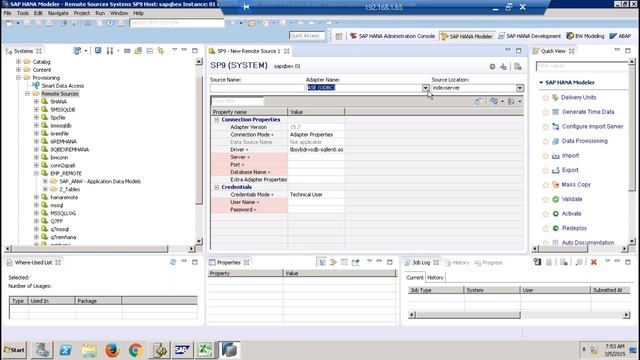Select the Z_Tables folder
This screenshot has width=640, height=360.
click(x=69, y=189)
